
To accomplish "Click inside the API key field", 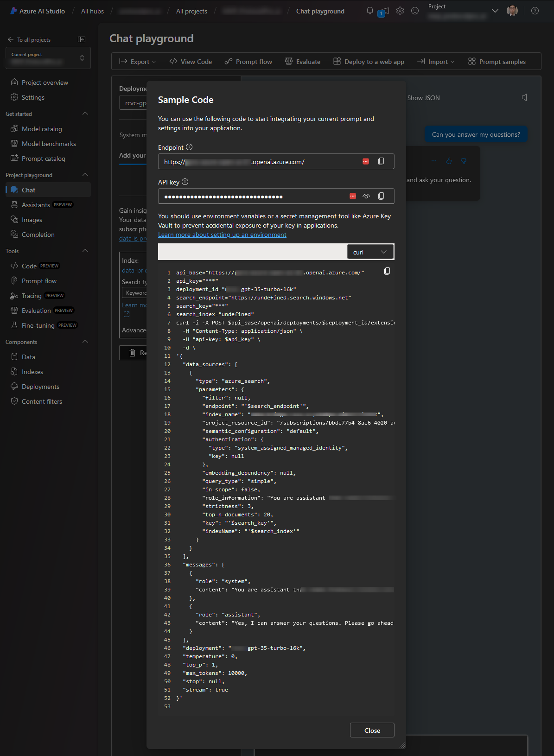I will point(276,196).
